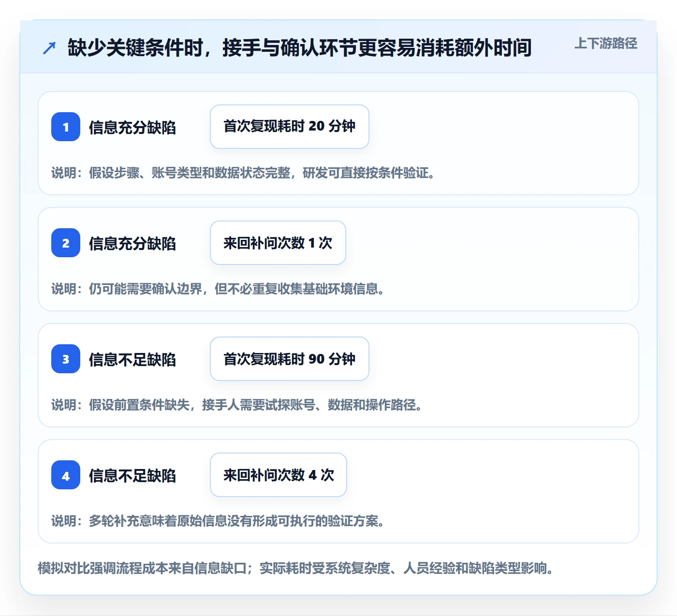The height and width of the screenshot is (616, 677).
Task: Click the 信息不足缺陷 title in card 4
Action: pos(132,476)
